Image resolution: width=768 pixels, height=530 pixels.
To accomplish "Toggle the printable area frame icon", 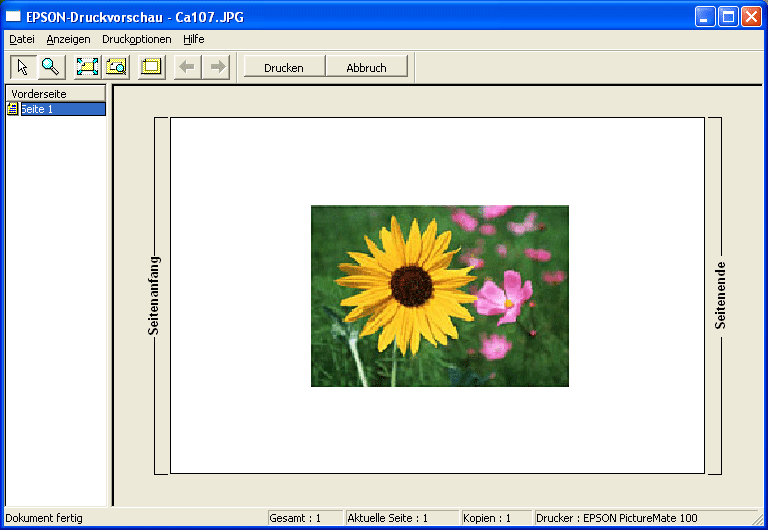I will [x=151, y=67].
